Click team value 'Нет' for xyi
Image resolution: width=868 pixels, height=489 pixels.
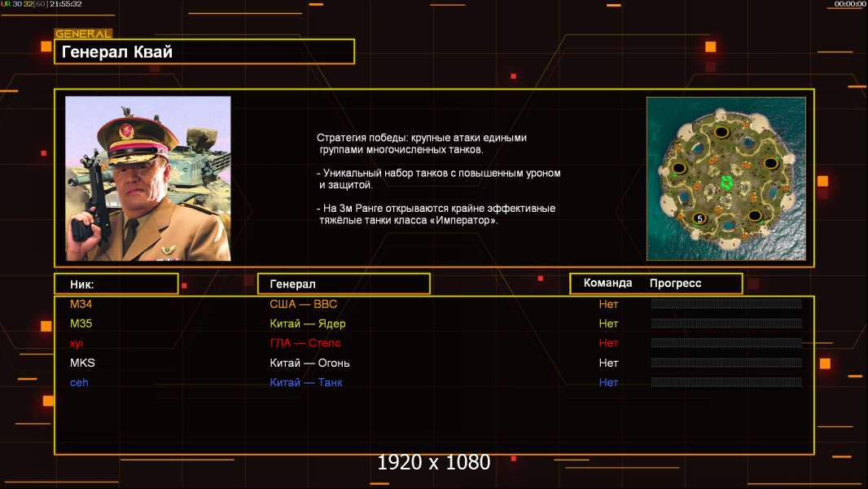click(x=608, y=343)
